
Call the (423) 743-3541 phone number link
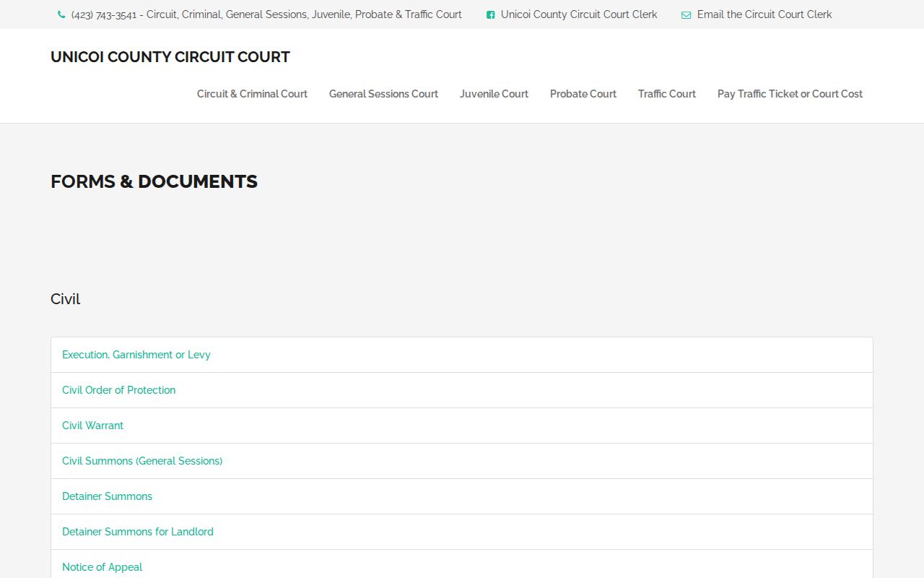266,14
